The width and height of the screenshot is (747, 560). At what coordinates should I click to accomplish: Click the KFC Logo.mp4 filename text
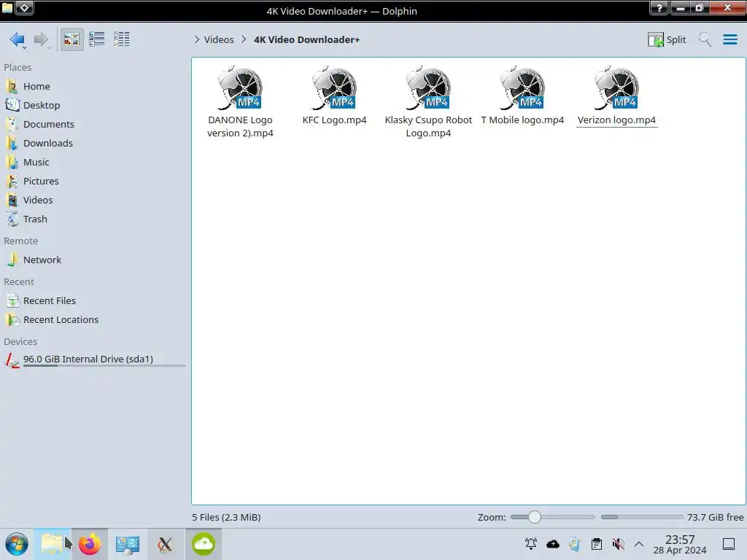pos(334,120)
